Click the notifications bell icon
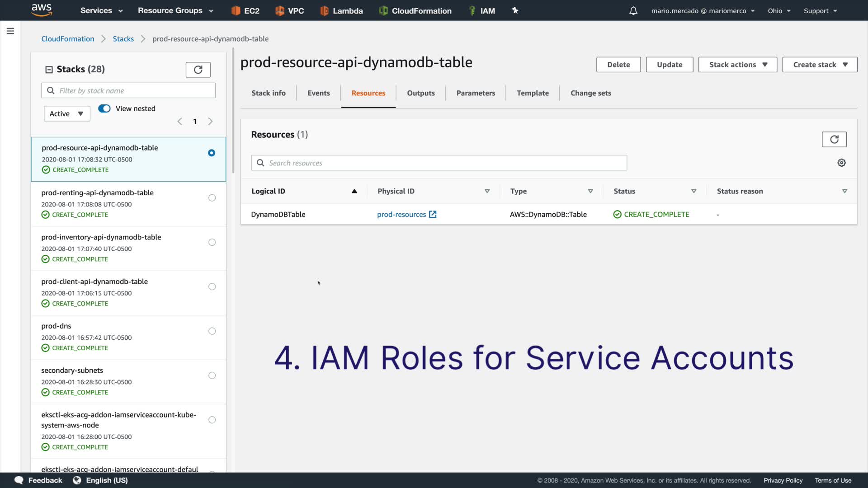This screenshot has height=488, width=868. click(633, 11)
